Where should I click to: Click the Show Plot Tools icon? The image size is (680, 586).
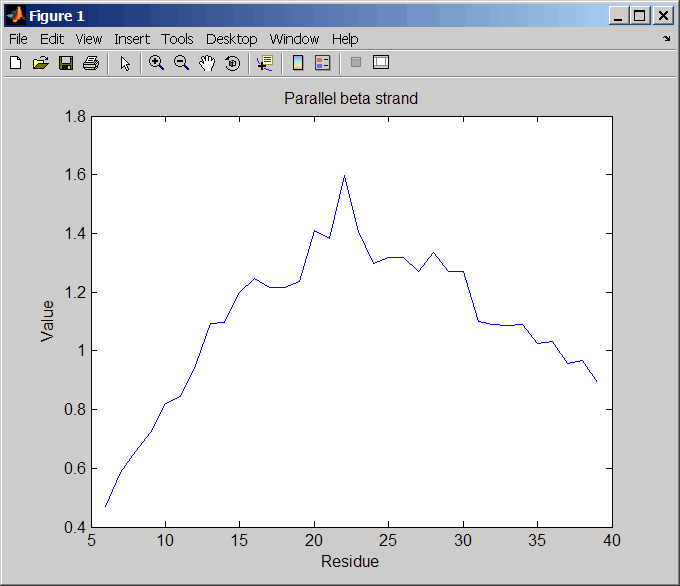pos(381,62)
